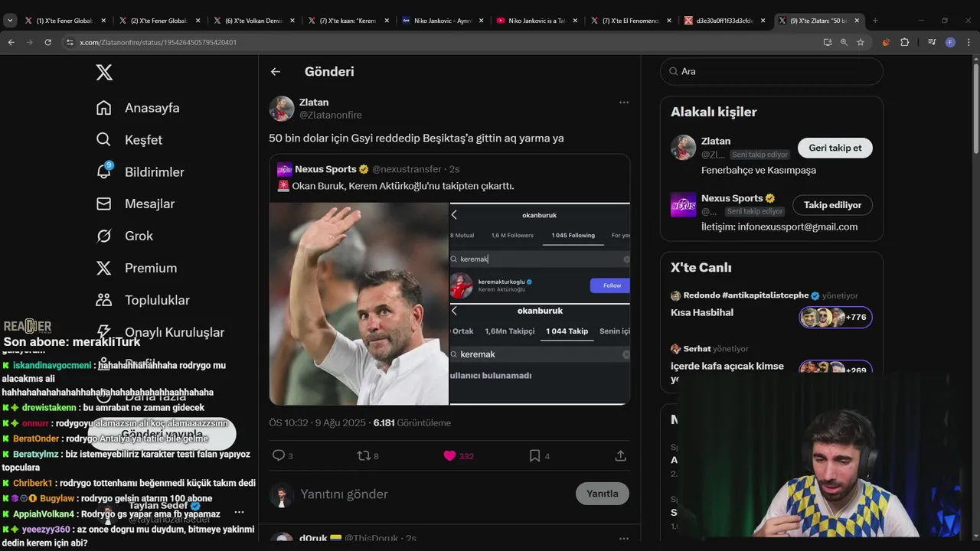Open the 6.181 Görüntüleme view count
This screenshot has height=551, width=980.
click(412, 422)
